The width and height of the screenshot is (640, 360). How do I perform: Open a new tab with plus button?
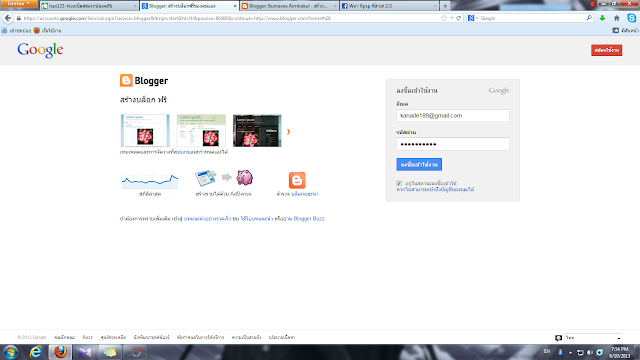click(x=445, y=6)
